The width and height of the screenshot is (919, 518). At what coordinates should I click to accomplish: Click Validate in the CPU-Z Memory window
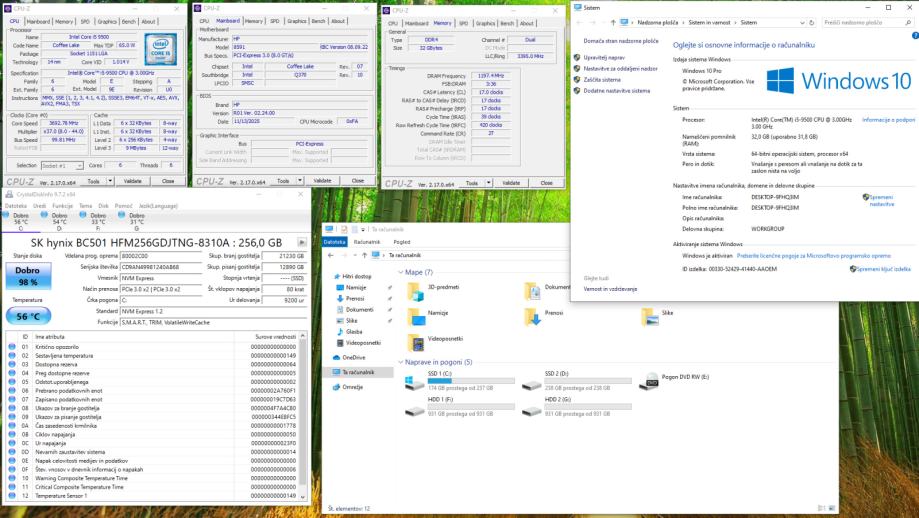pyautogui.click(x=511, y=183)
